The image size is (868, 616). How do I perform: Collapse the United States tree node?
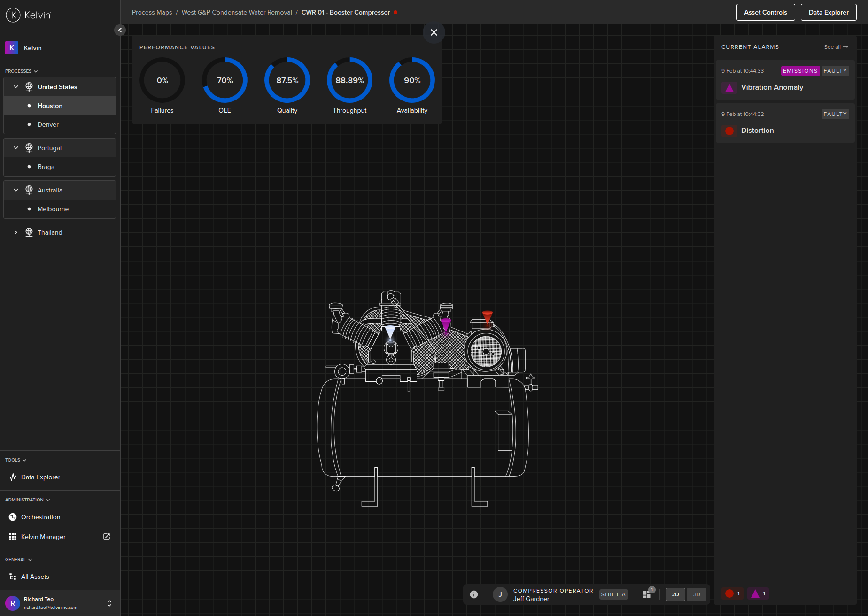[x=15, y=87]
